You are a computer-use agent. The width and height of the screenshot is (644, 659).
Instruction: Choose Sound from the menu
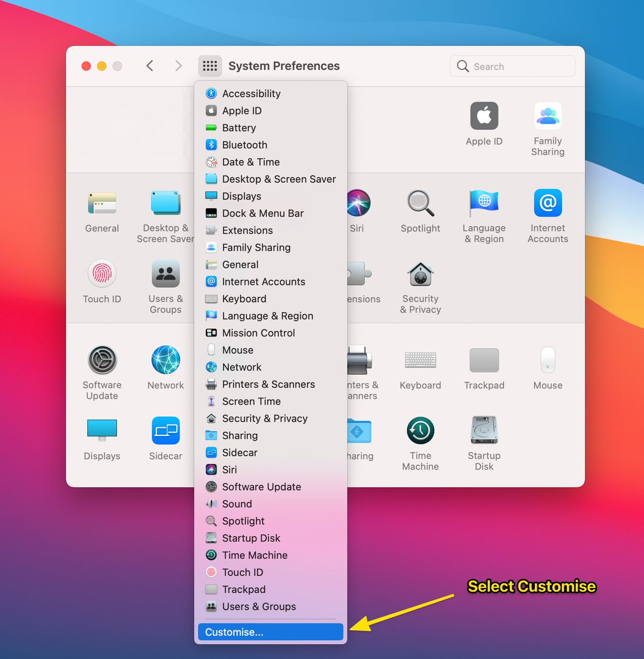point(271,504)
